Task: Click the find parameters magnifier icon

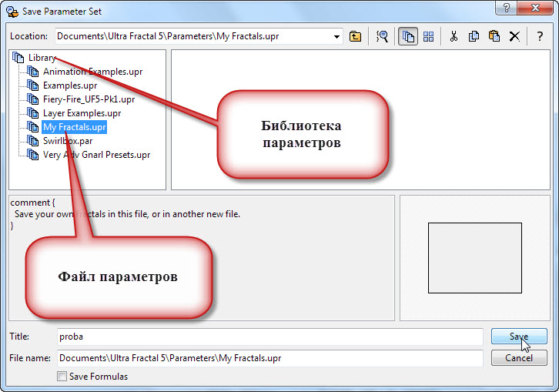Action: (x=382, y=36)
